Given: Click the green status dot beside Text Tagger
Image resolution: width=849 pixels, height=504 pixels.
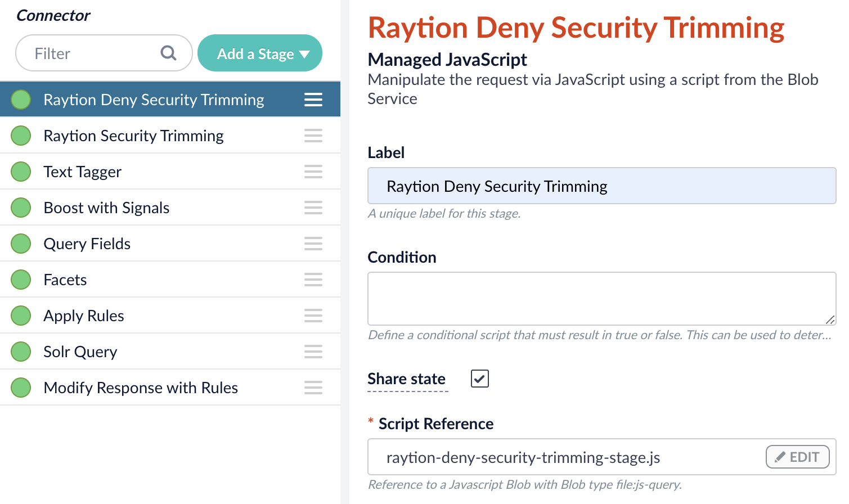Looking at the screenshot, I should pyautogui.click(x=20, y=171).
